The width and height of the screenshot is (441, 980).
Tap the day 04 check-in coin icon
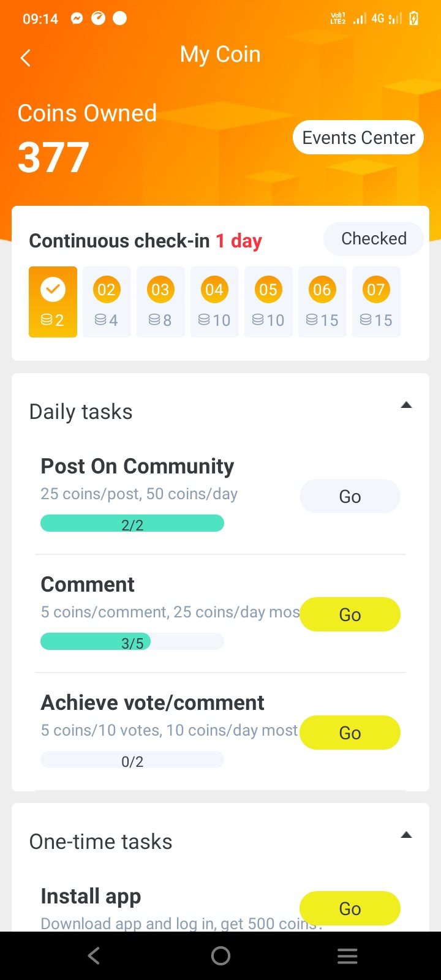(214, 290)
